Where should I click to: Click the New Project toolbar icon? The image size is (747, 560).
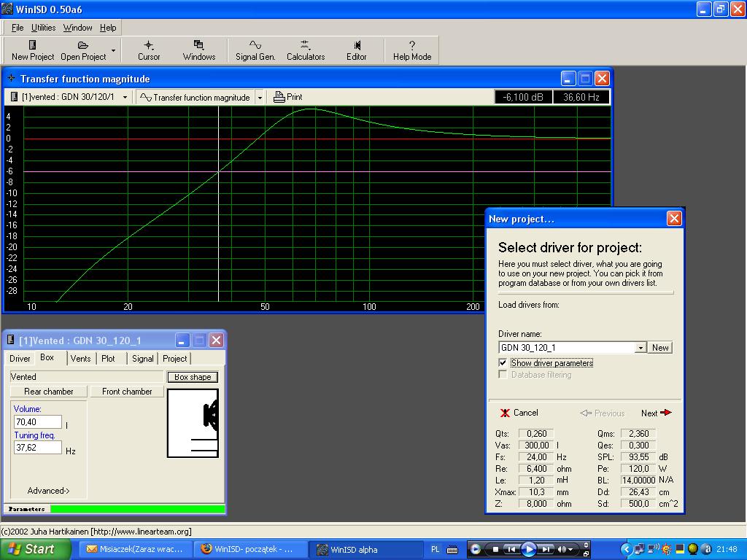33,50
